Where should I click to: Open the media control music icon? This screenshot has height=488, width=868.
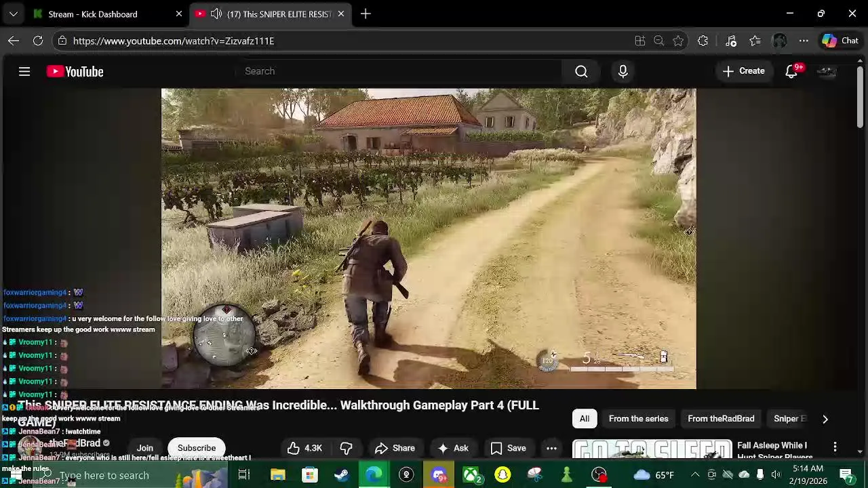pyautogui.click(x=730, y=41)
